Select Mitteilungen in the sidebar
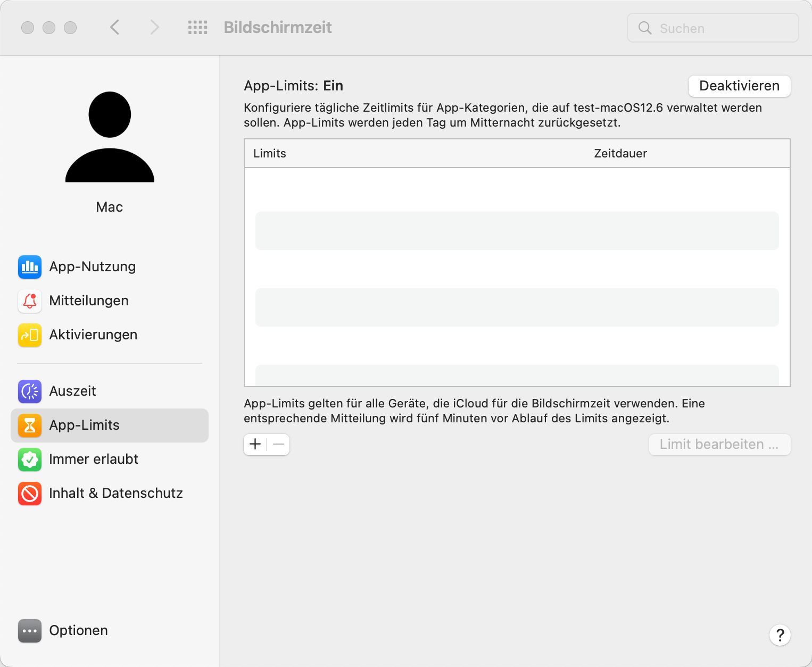Image resolution: width=812 pixels, height=667 pixels. (110, 301)
